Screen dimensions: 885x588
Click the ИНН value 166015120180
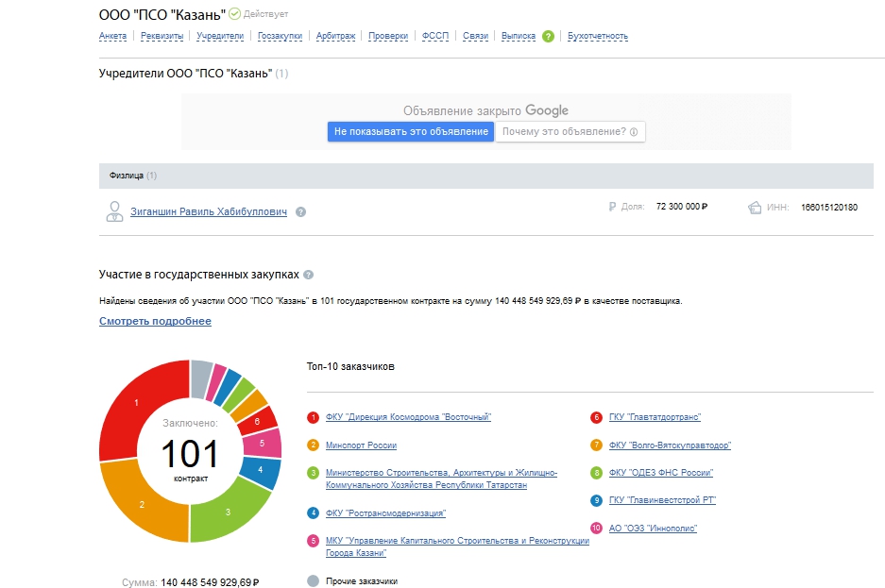829,208
